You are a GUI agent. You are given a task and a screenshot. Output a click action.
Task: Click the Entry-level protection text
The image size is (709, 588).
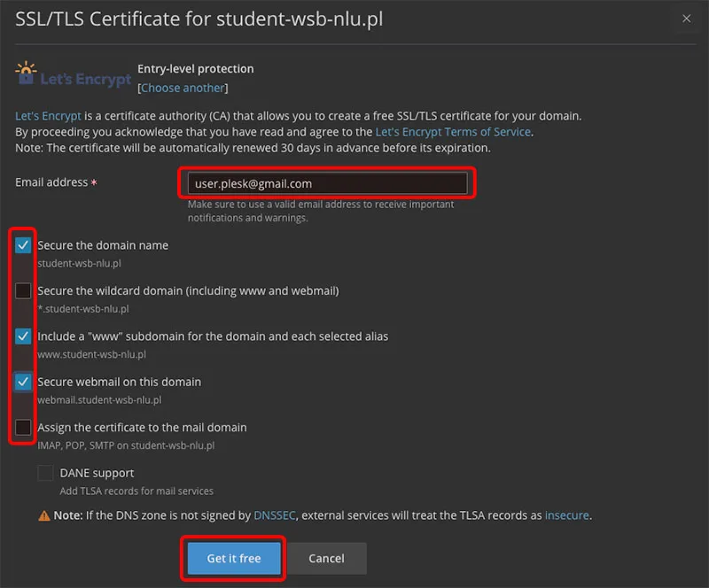point(195,69)
